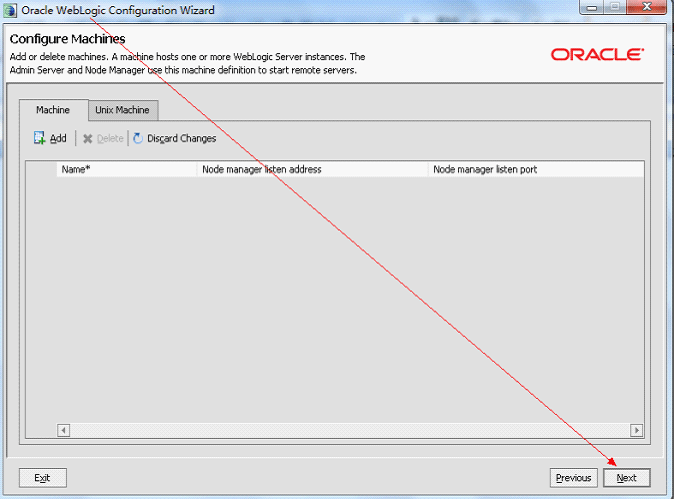Close the Configuration Wizard window

click(x=647, y=7)
